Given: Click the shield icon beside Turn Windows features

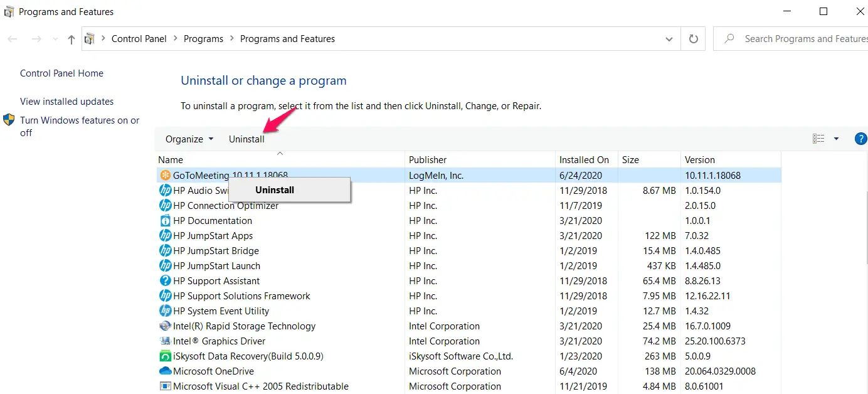Looking at the screenshot, I should point(9,120).
